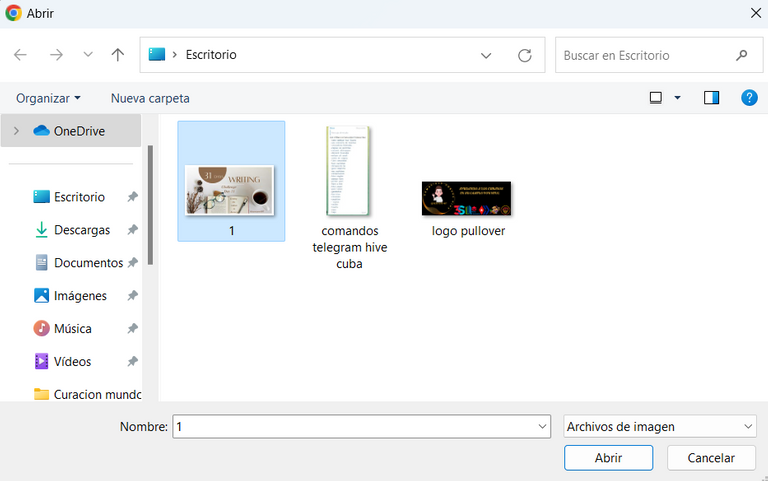Open help with the blue question icon
This screenshot has width=768, height=481.
[x=749, y=98]
